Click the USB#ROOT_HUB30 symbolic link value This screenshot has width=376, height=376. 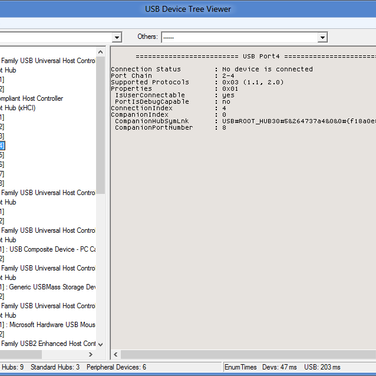299,121
